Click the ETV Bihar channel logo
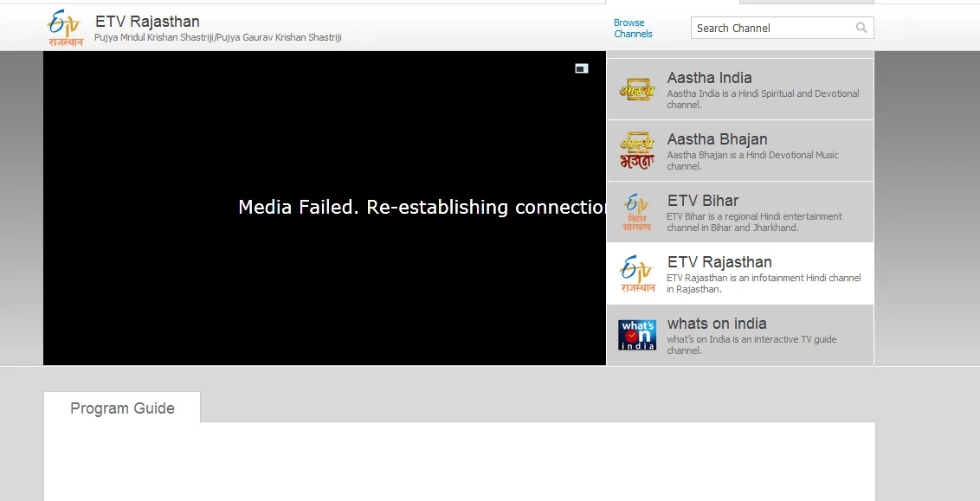980x501 pixels. click(x=637, y=212)
